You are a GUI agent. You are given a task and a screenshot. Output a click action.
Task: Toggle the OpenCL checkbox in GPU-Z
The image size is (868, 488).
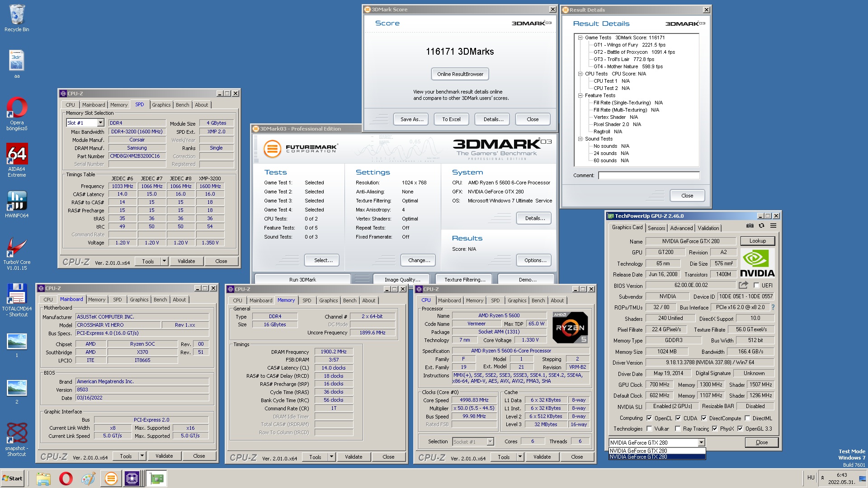(649, 418)
